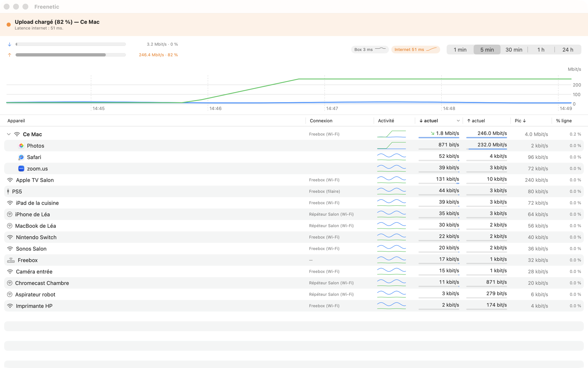Open the download actuel column dropdown chevron
Viewport: 588px width, 368px height.
pos(458,121)
